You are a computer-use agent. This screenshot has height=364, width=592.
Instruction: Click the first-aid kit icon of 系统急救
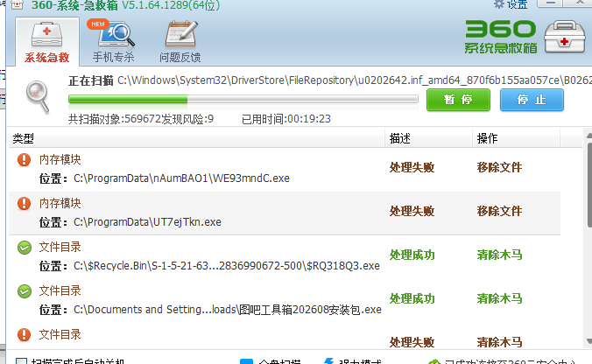46,35
